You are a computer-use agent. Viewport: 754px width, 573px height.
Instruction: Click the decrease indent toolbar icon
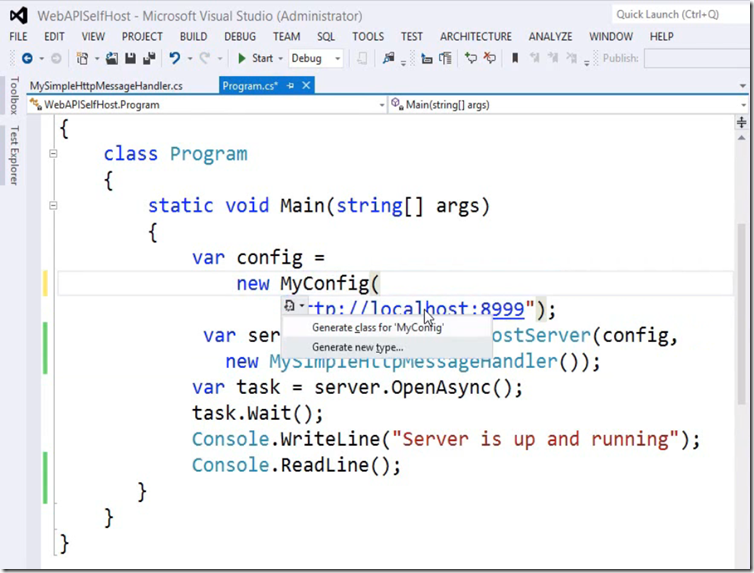(427, 59)
